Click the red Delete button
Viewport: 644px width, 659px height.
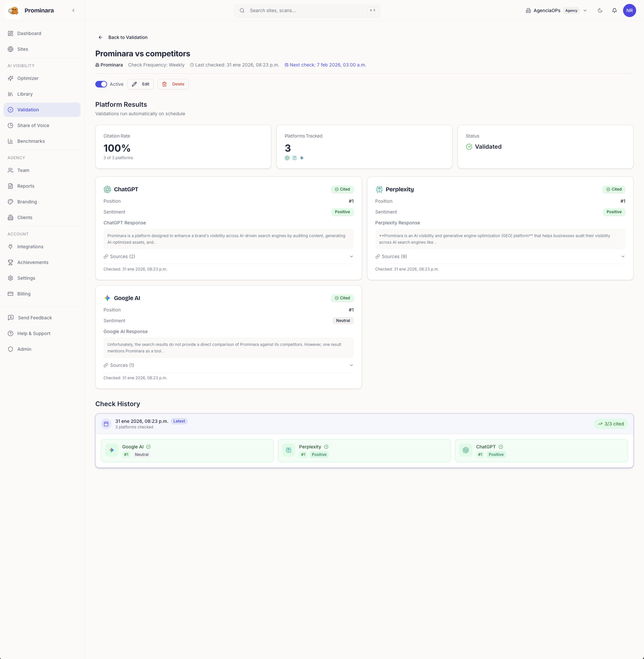coord(173,84)
